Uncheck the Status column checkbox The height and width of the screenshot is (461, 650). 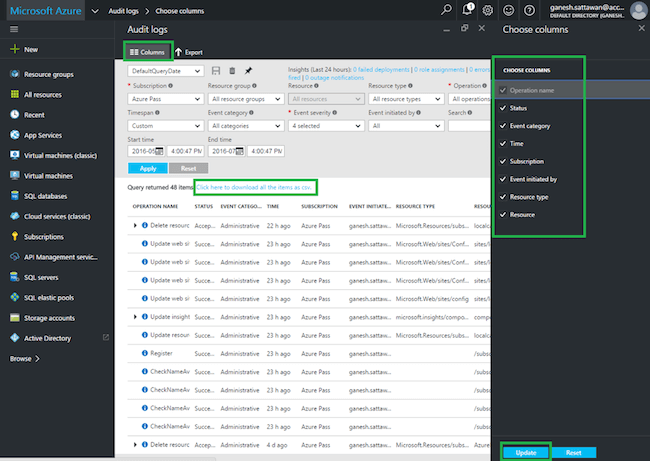pyautogui.click(x=504, y=109)
